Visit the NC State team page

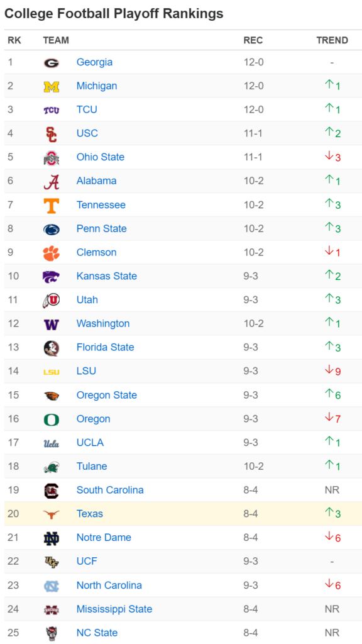[x=97, y=633]
